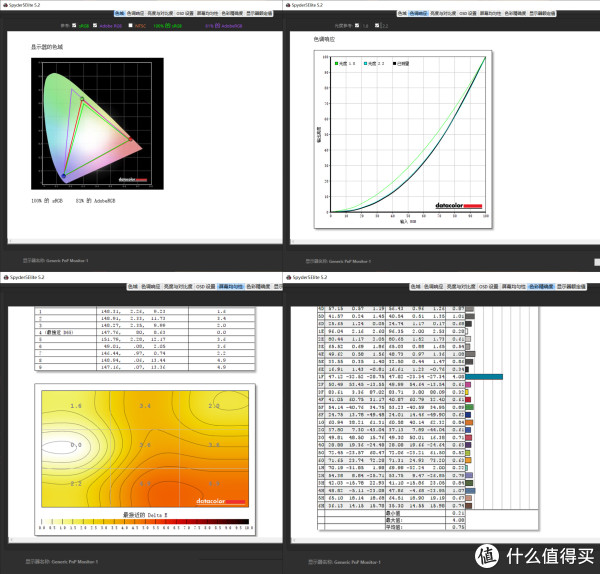Click horizontal scrollbar under the tone response panel
Viewport: 600px width, 574px height.
pos(445,241)
